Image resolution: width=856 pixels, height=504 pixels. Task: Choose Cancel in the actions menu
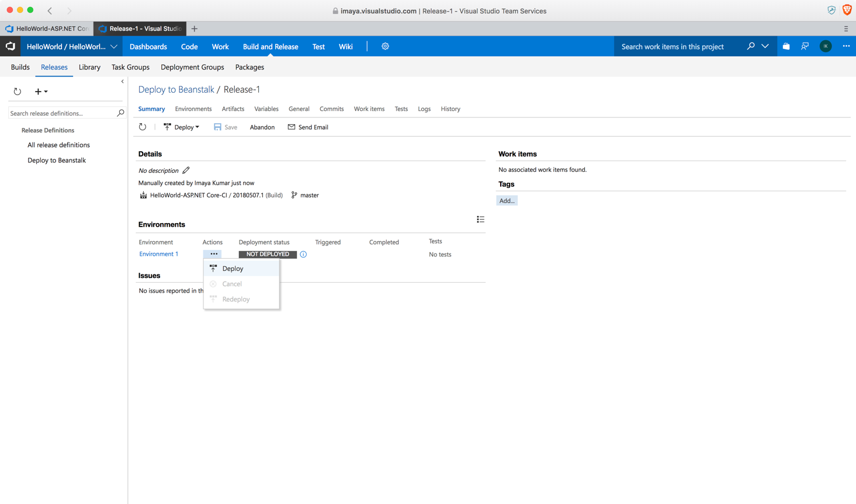(x=241, y=284)
